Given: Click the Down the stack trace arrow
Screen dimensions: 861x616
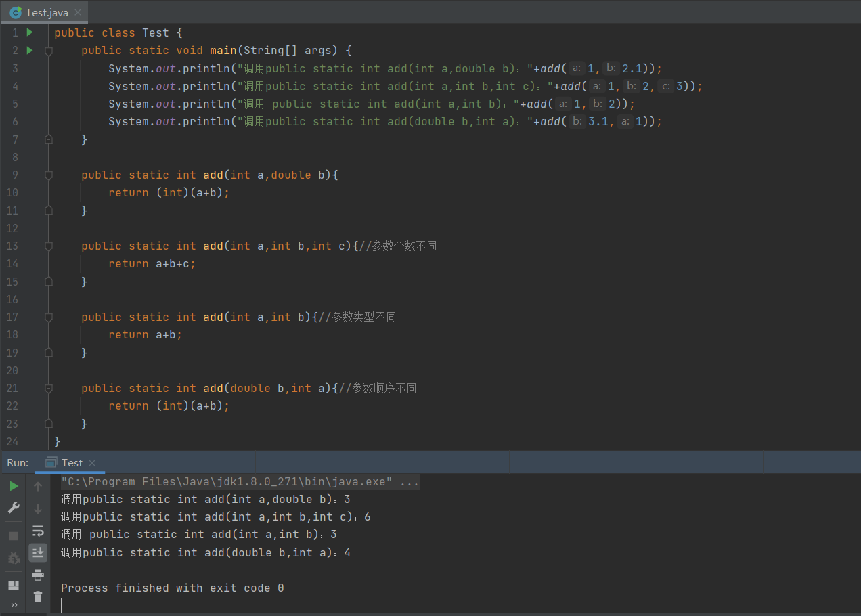Looking at the screenshot, I should click(38, 508).
